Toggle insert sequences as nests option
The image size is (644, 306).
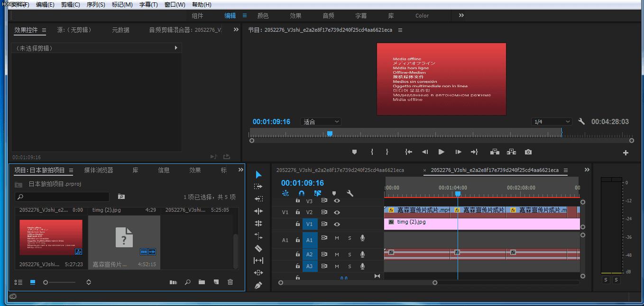click(x=285, y=193)
